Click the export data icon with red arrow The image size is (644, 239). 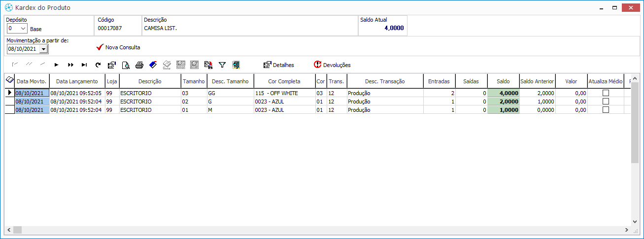pos(208,65)
